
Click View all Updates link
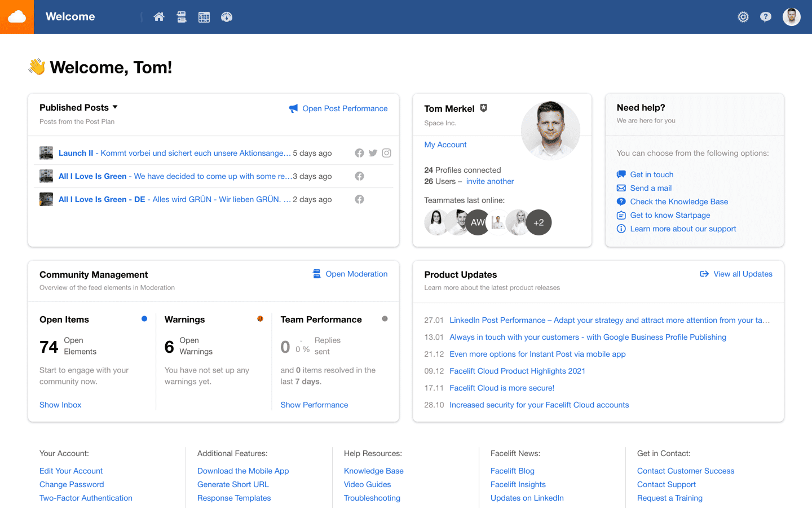[743, 274]
